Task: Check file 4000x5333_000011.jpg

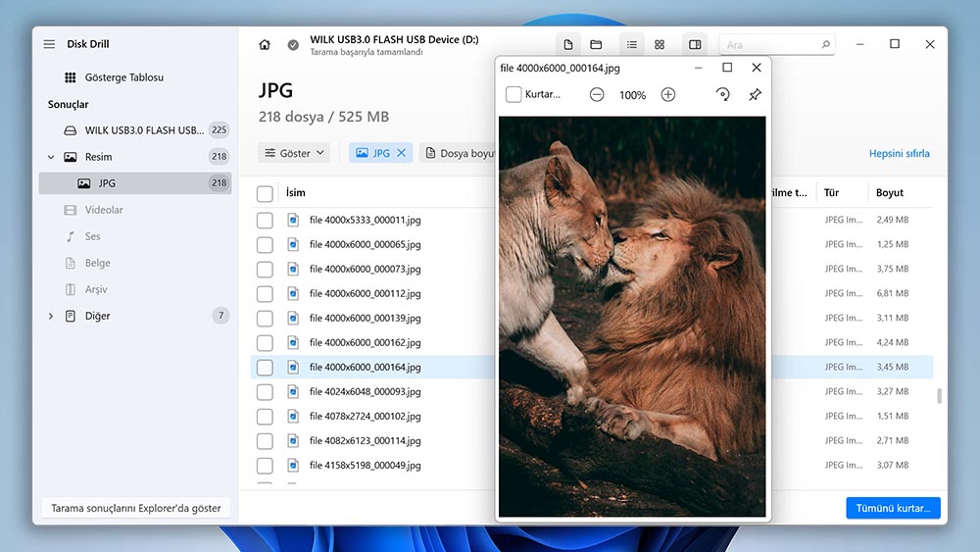Action: 265,220
